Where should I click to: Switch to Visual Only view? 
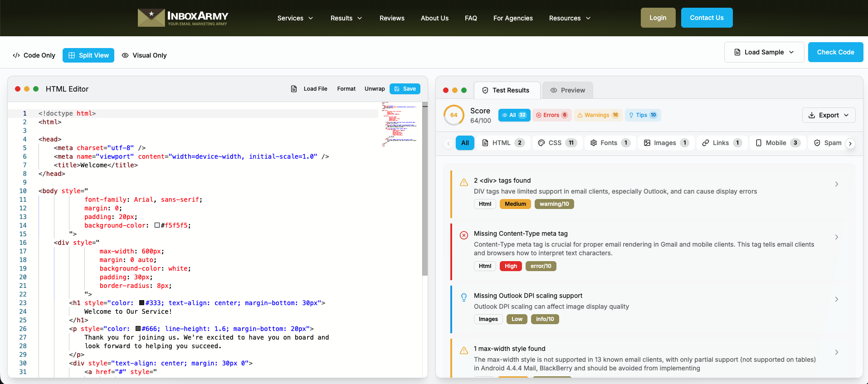pos(144,55)
